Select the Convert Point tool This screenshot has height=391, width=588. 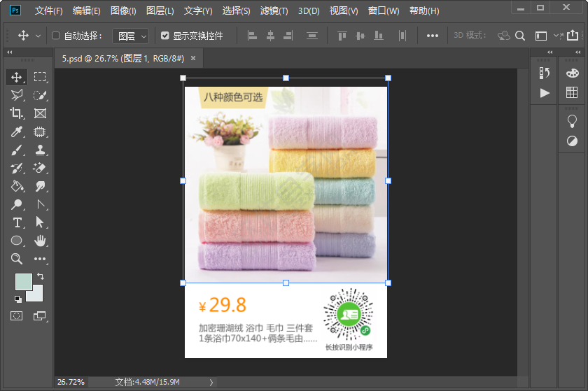coord(41,204)
